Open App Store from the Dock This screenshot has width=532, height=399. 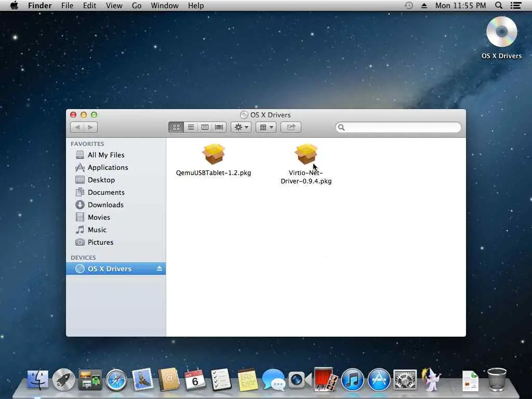coord(379,379)
